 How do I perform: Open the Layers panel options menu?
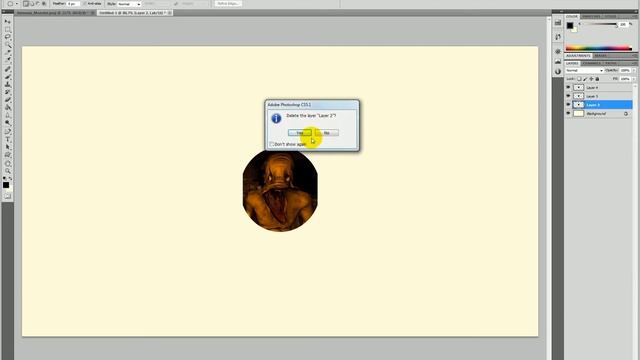tap(635, 63)
